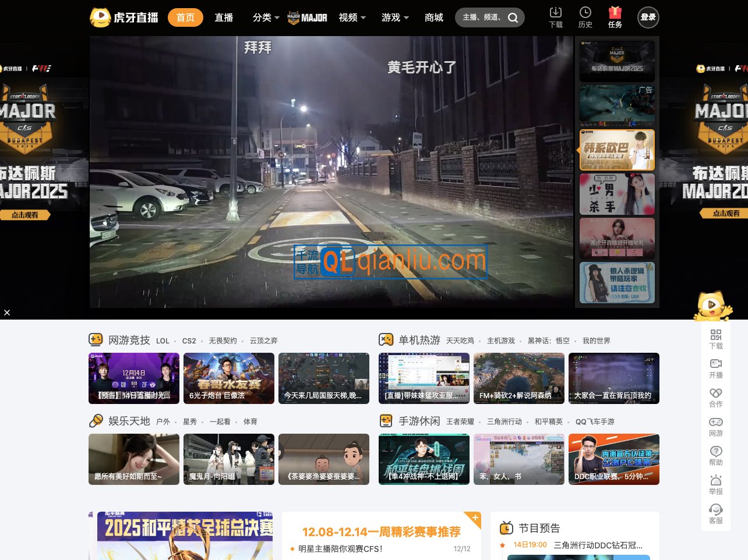
Task: Click the search magnifier icon
Action: click(513, 17)
